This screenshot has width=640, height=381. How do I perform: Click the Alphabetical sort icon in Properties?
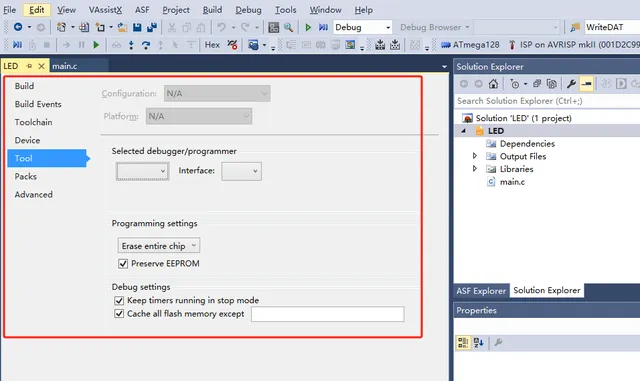pyautogui.click(x=478, y=343)
